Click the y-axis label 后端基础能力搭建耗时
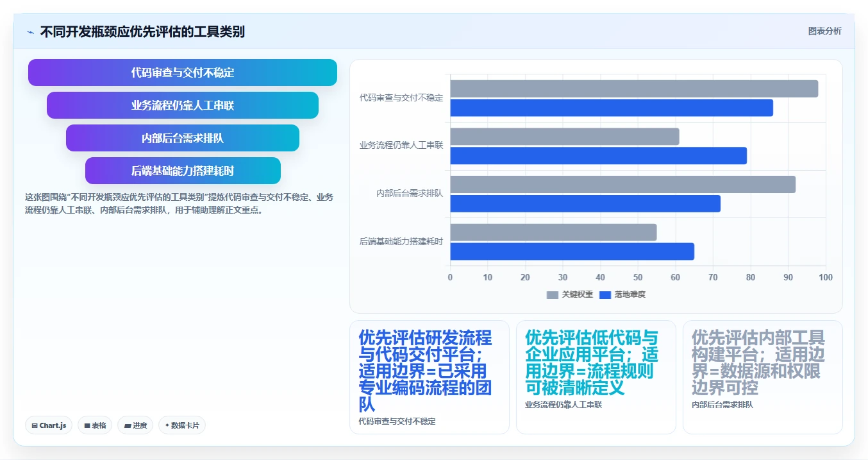This screenshot has height=460, width=868. [401, 242]
